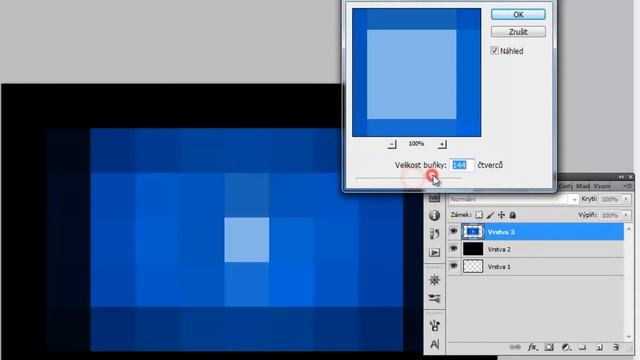Viewport: 640px width, 360px height.
Task: Open the Adjustments panel sun icon
Action: click(434, 280)
